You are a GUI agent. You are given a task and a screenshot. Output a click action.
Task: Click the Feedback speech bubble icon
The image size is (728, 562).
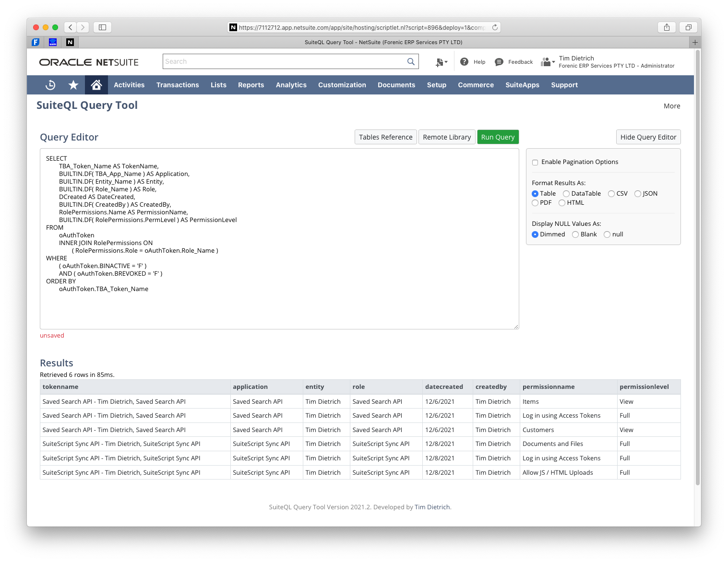click(499, 62)
